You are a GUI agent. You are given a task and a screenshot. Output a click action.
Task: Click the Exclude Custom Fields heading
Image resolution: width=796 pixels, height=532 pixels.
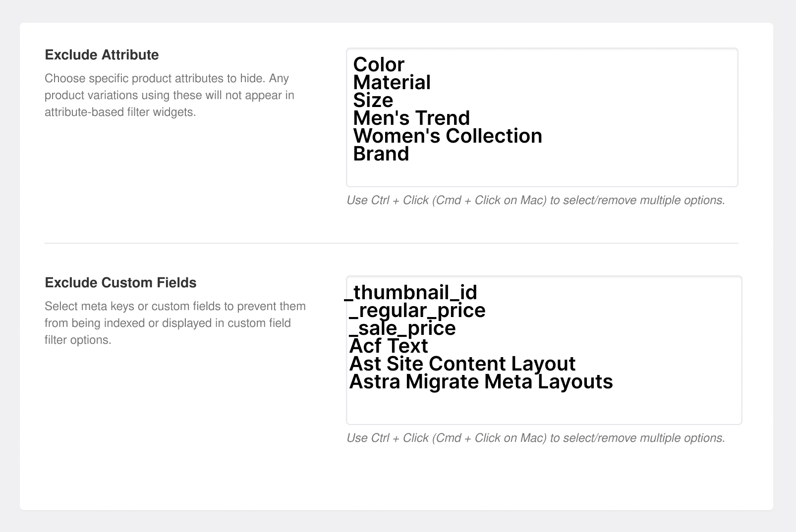120,282
